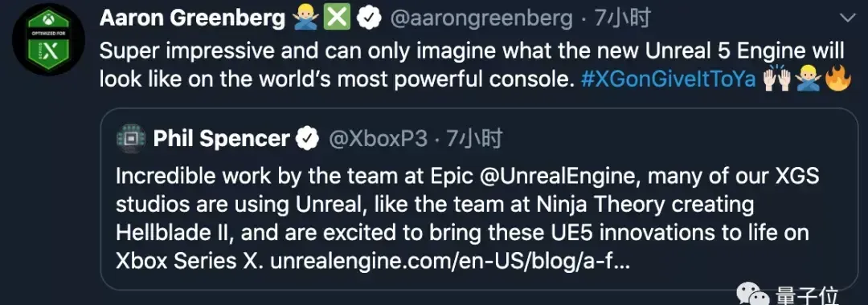Open the unrealengine.com blog URL
Screen dimensions: 868x305
click(449, 262)
